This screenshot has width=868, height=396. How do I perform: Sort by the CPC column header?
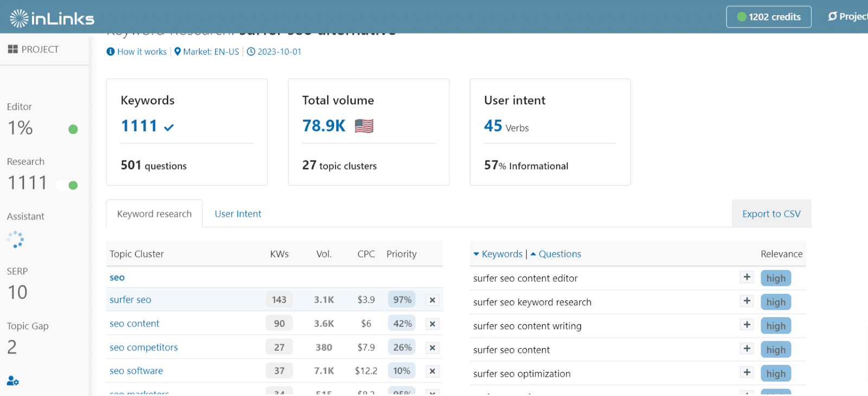pos(366,254)
